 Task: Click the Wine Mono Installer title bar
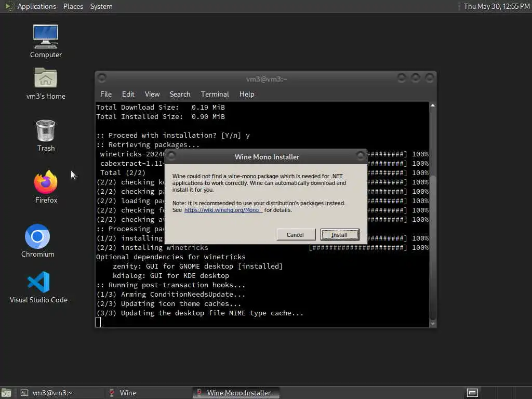click(267, 157)
